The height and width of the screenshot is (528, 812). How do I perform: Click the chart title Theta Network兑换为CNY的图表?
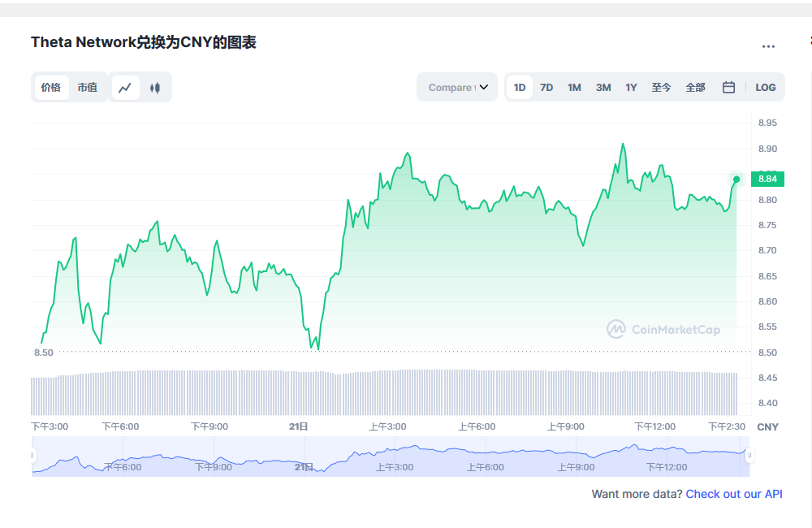[144, 42]
